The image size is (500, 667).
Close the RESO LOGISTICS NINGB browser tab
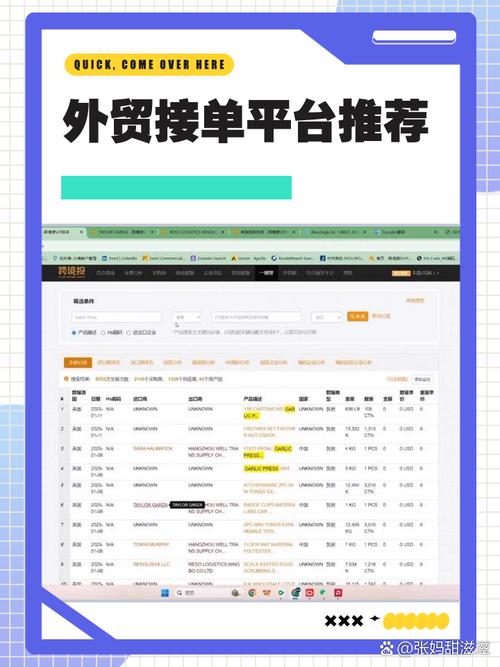pyautogui.click(x=223, y=232)
